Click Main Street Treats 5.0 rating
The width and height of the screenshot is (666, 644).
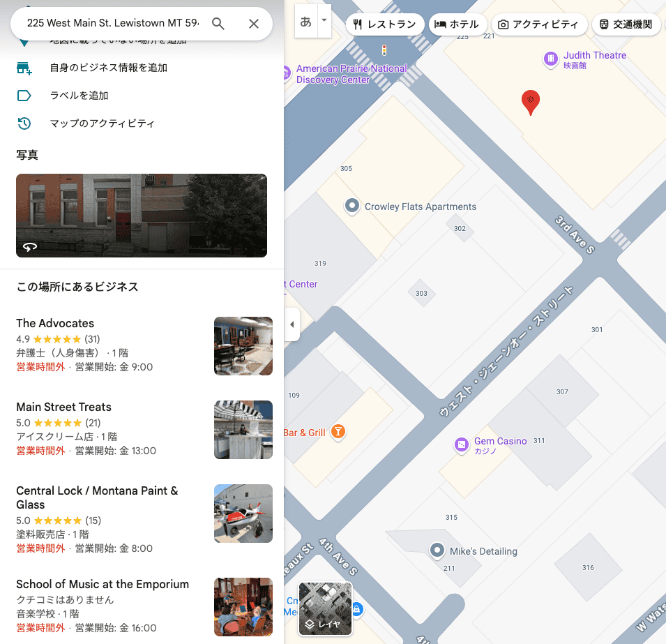(x=59, y=423)
